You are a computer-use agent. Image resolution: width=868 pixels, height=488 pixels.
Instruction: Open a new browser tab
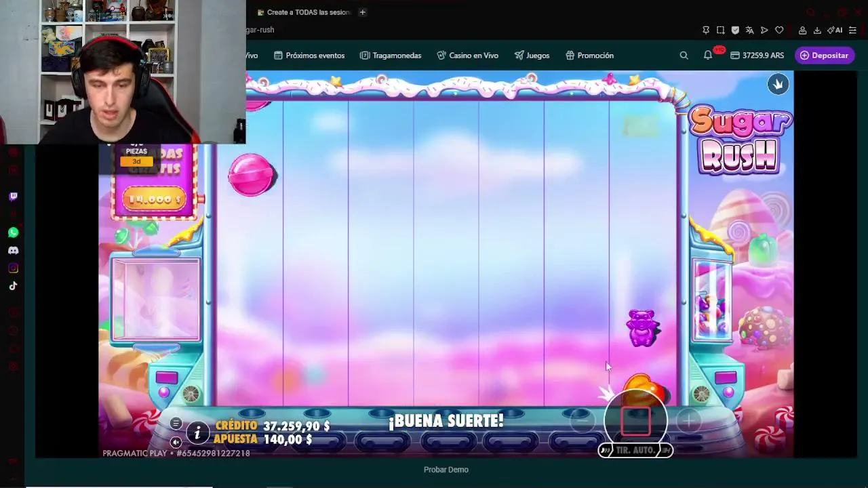click(x=362, y=12)
